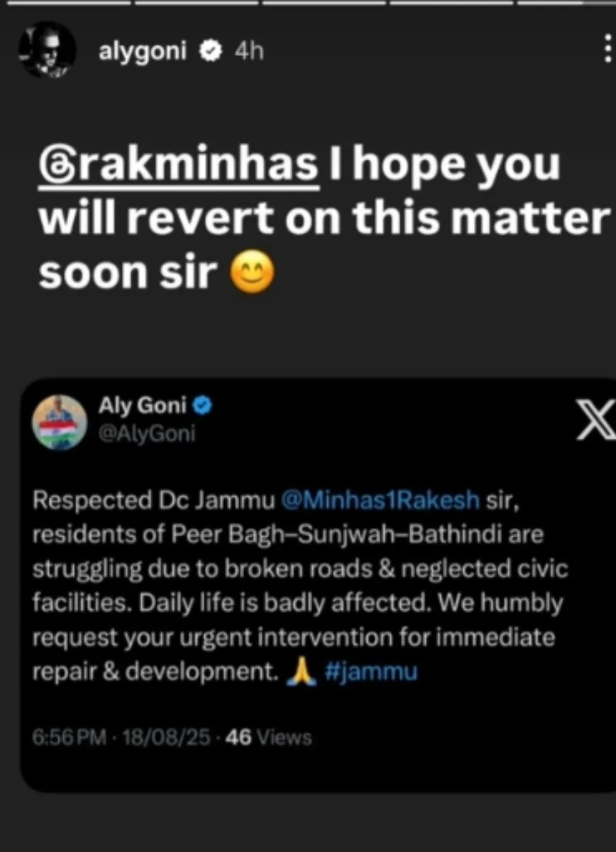The width and height of the screenshot is (616, 852).
Task: Click blue verified checkmark next to Aly Goni
Action: coord(202,407)
